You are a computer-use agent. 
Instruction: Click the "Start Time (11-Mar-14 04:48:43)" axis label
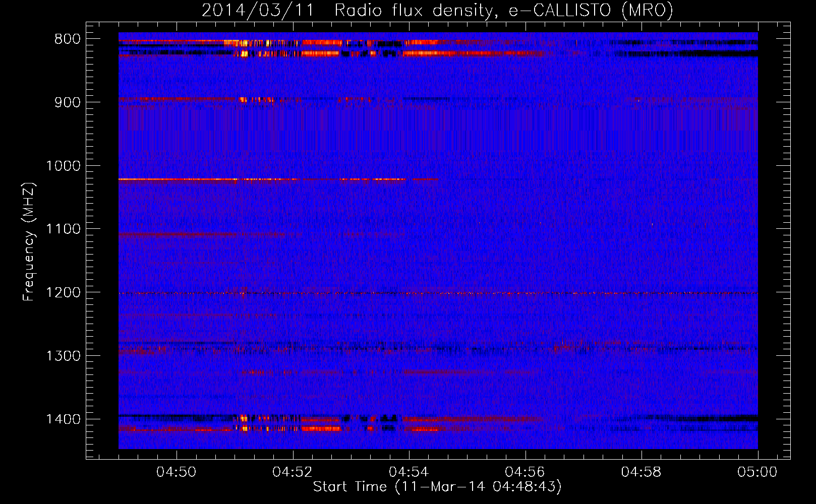click(437, 487)
